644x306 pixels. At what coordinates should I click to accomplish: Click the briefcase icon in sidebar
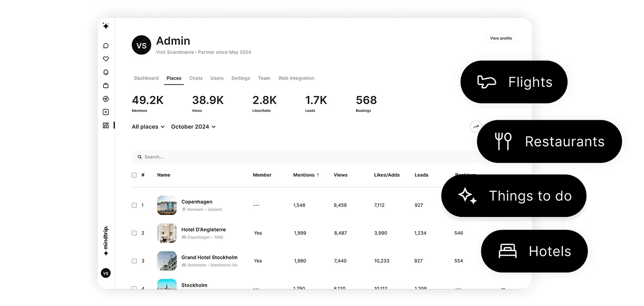pos(106,85)
